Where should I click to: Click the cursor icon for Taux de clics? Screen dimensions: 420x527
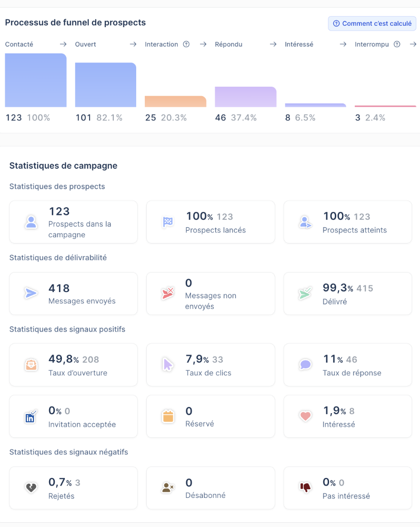pyautogui.click(x=168, y=365)
